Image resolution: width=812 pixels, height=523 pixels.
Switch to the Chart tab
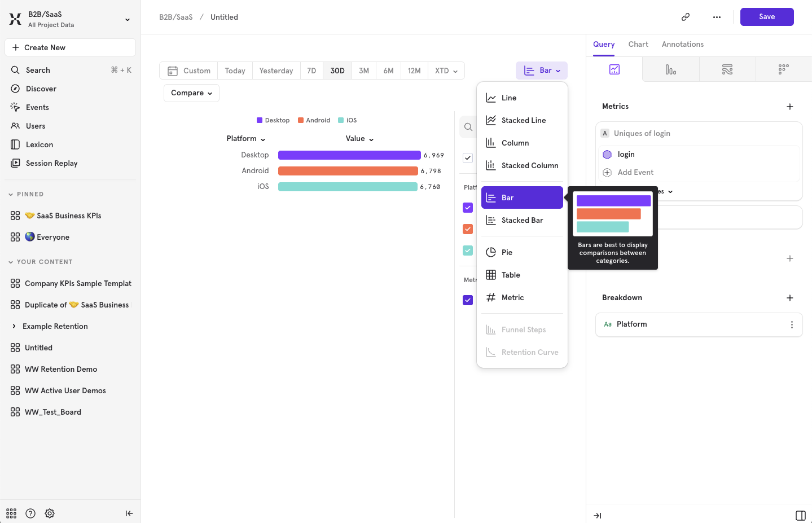point(638,44)
